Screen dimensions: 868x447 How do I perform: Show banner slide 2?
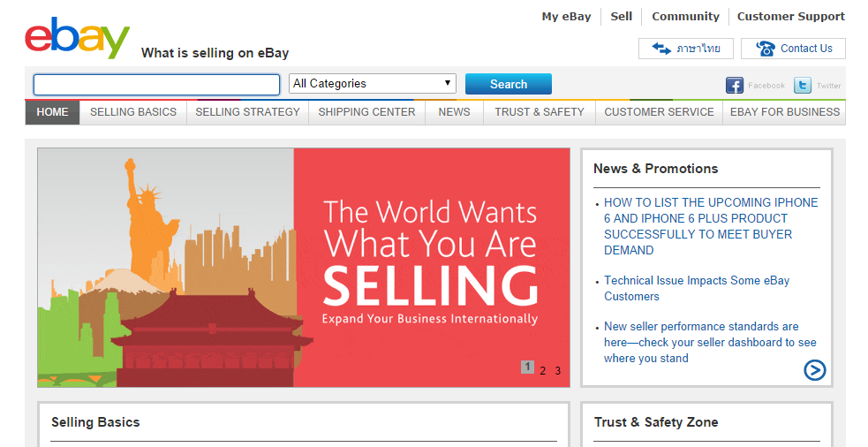pyautogui.click(x=542, y=370)
